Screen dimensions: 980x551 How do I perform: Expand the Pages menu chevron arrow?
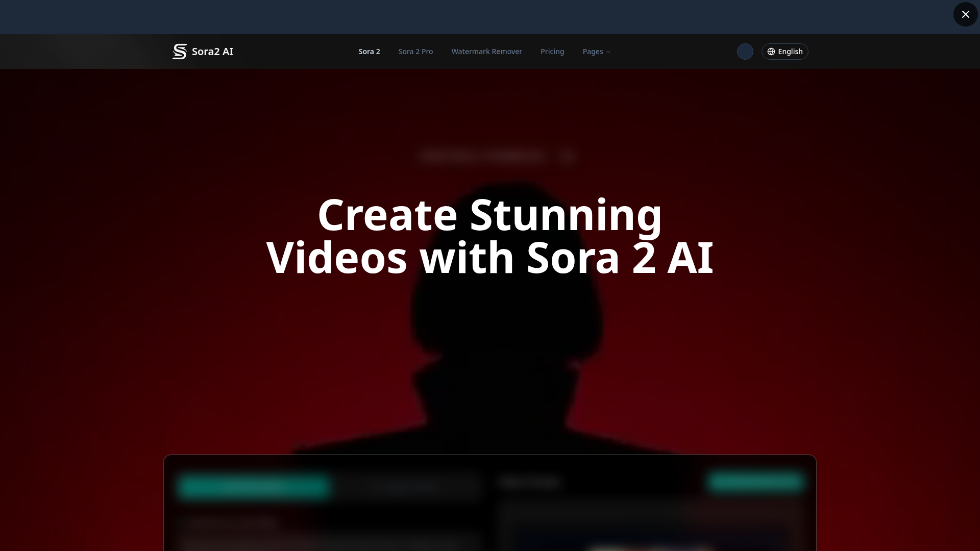[608, 52]
